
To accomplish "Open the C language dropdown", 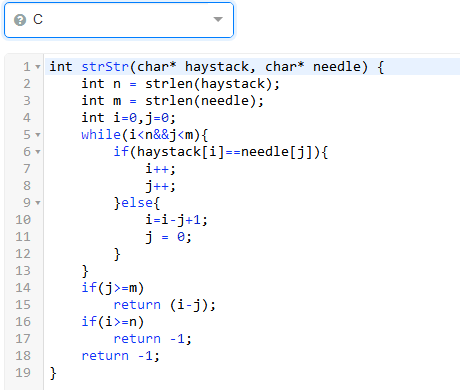I will [119, 20].
